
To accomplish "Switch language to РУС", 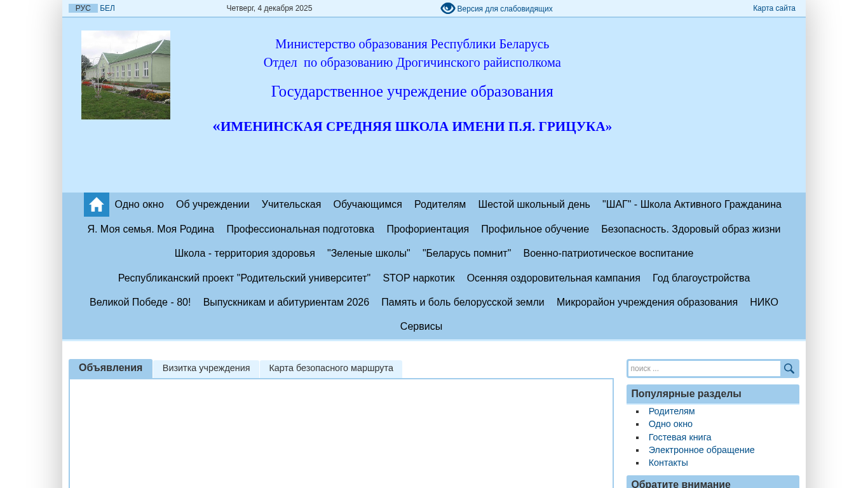I will click(x=83, y=8).
